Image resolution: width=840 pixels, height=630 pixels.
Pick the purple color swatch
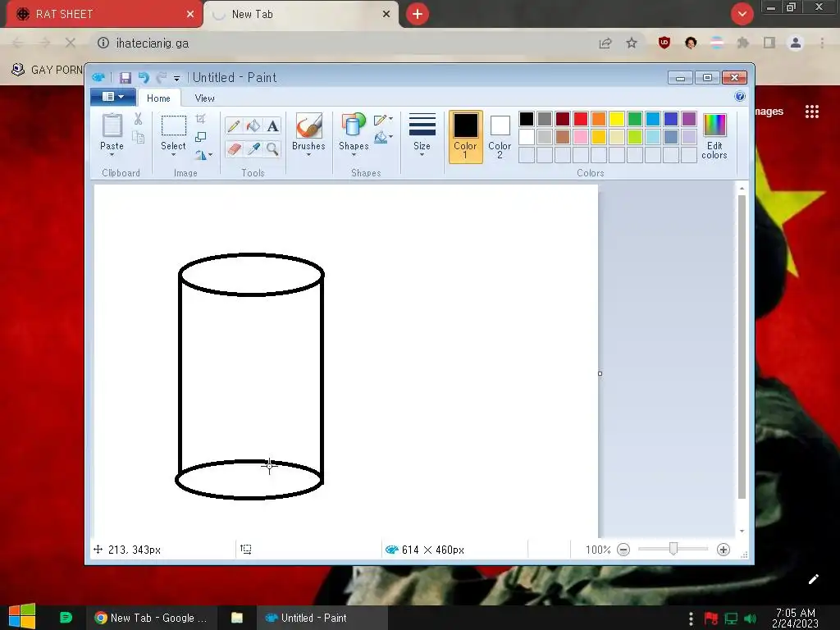[x=689, y=119]
